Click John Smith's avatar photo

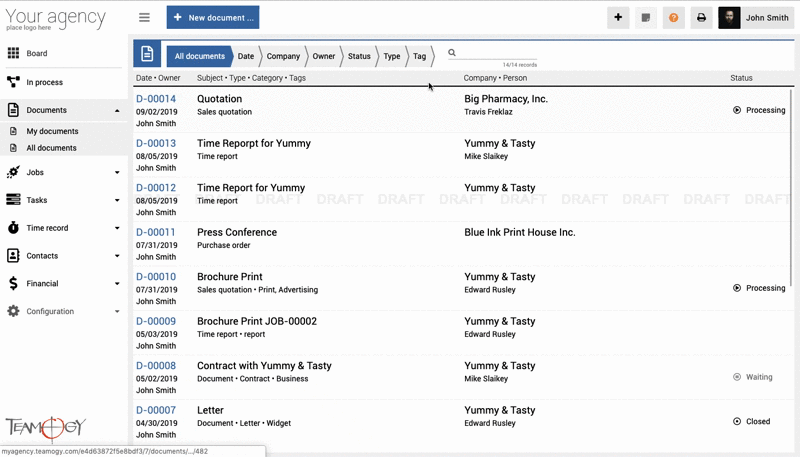click(x=729, y=17)
